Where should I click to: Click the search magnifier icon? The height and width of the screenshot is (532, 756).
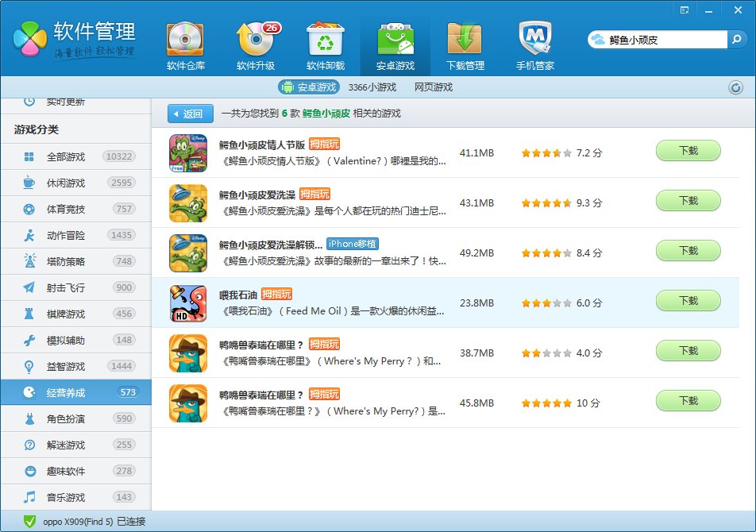[x=739, y=38]
